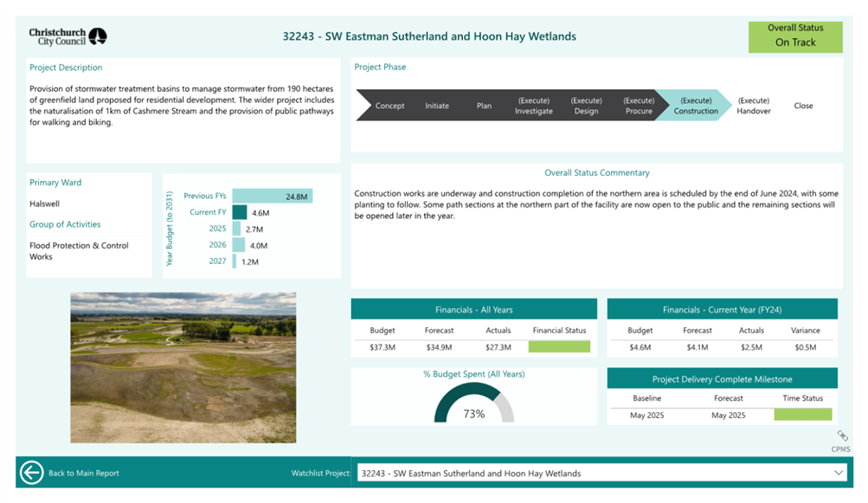The height and width of the screenshot is (503, 868).
Task: Click the green Financial Status indicator
Action: click(x=559, y=347)
